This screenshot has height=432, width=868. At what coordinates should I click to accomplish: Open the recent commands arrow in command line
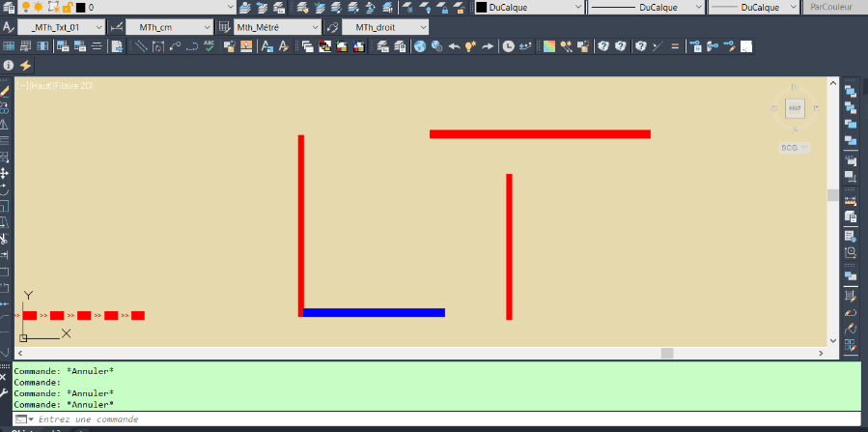pos(31,419)
